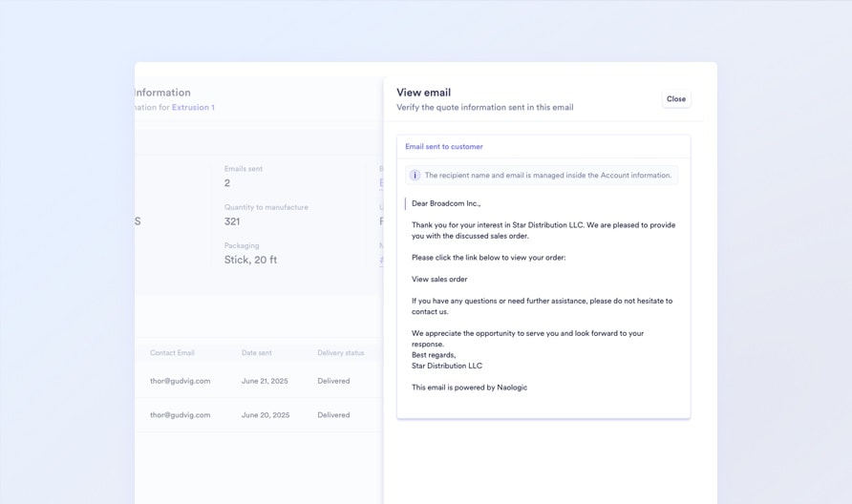Click Delivered status for June 21 email
Screen dimensions: 852x504
[x=333, y=381]
